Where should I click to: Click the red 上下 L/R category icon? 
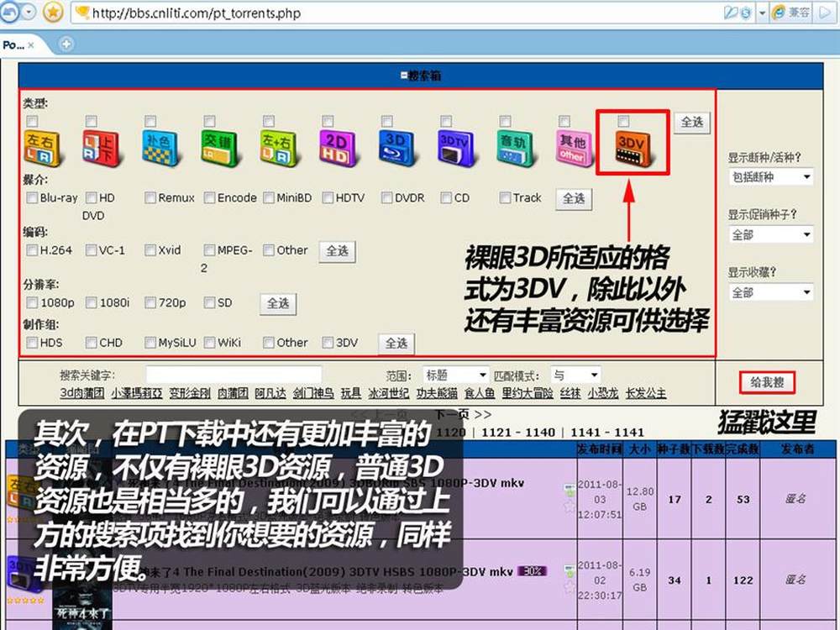(101, 149)
